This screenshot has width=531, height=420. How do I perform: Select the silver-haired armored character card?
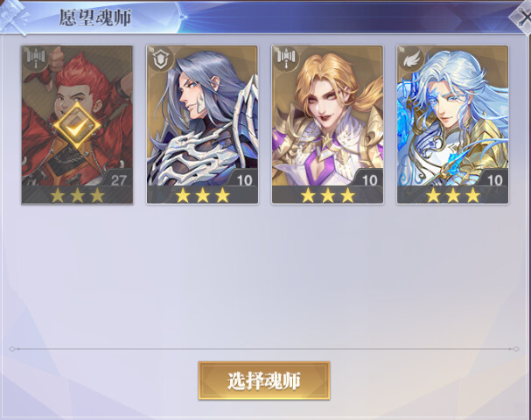click(x=202, y=125)
